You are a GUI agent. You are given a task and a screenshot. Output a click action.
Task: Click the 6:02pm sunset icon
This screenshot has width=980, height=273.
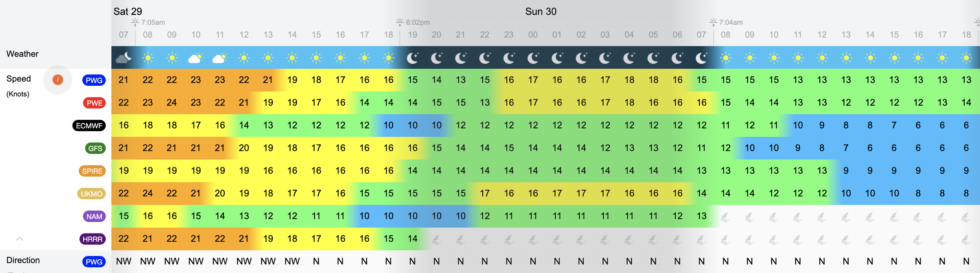click(x=399, y=22)
